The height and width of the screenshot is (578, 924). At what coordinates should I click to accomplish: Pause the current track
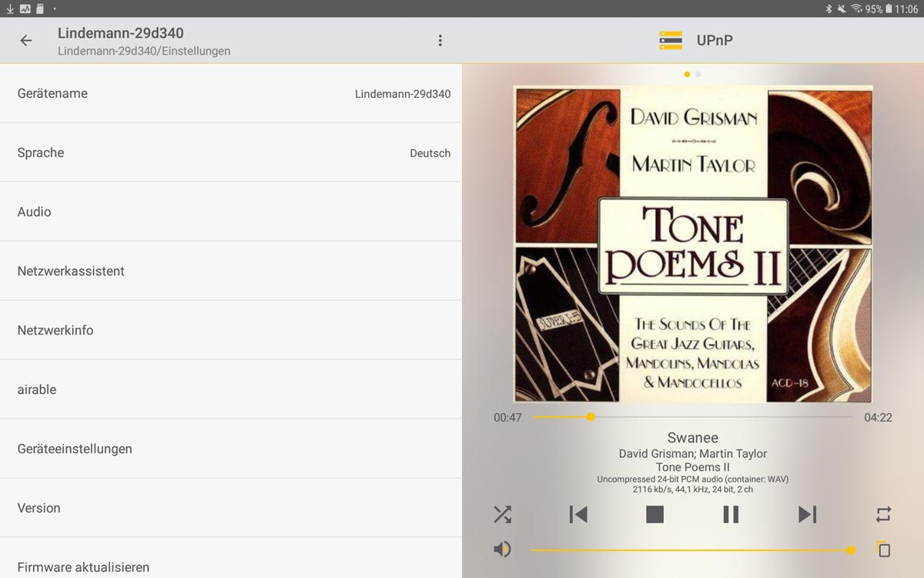[x=731, y=514]
